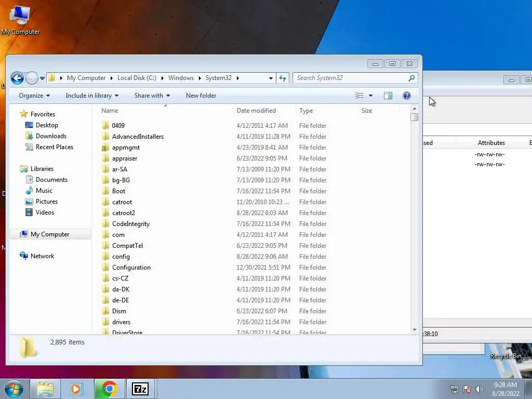
Task: Open address bar previous locations dropdown
Action: click(x=271, y=78)
